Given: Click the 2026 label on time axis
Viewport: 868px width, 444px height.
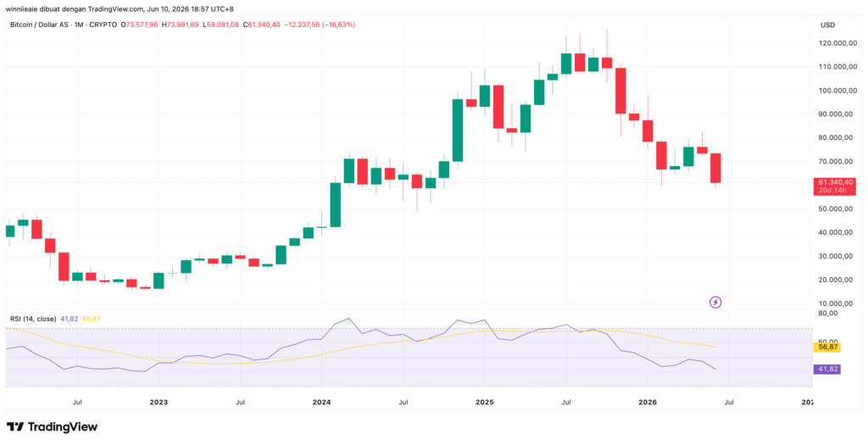Looking at the screenshot, I should point(648,402).
